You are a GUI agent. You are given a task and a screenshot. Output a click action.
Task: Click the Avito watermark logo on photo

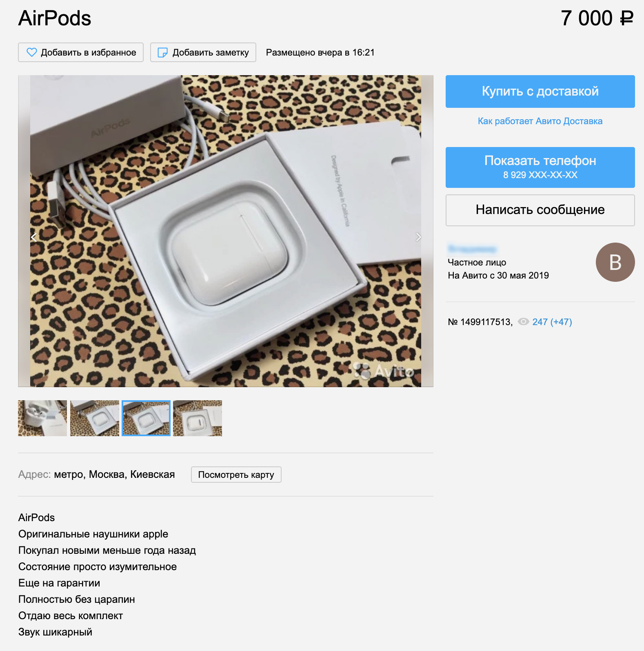tap(383, 371)
